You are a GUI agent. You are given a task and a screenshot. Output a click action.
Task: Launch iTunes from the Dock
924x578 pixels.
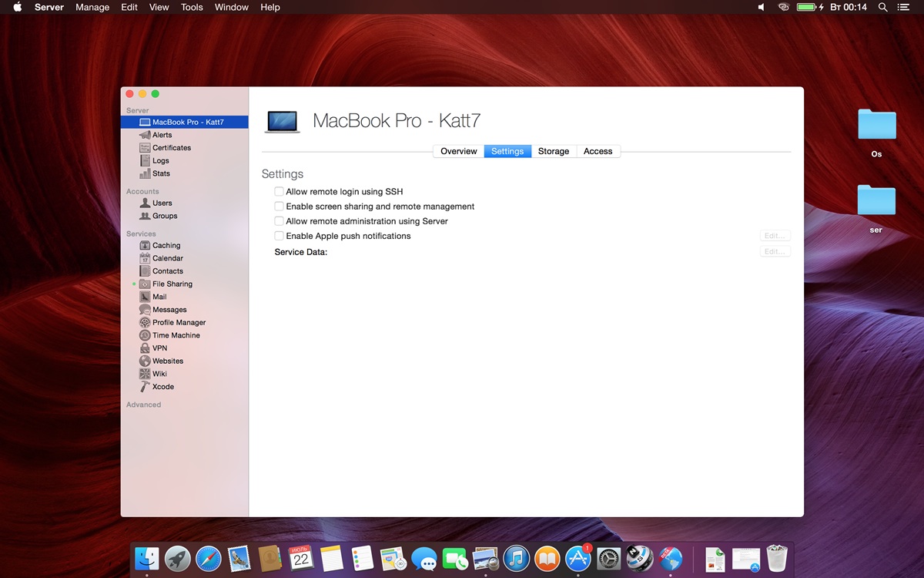(517, 559)
